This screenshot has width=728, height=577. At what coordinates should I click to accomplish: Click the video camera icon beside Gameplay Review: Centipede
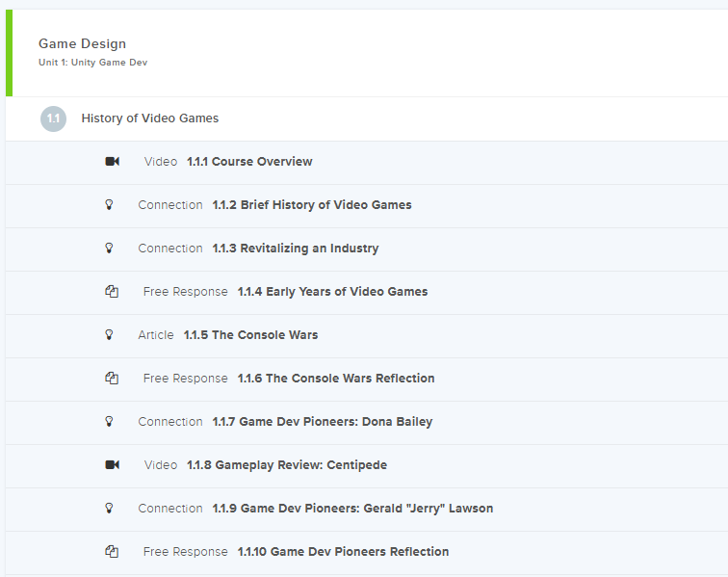click(x=113, y=464)
